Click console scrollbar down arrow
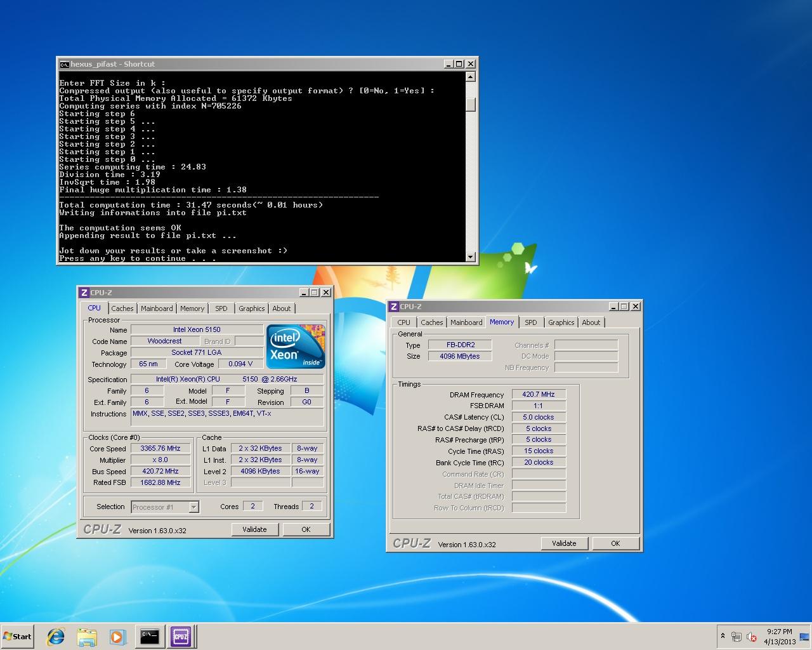This screenshot has height=650, width=812. 470,257
